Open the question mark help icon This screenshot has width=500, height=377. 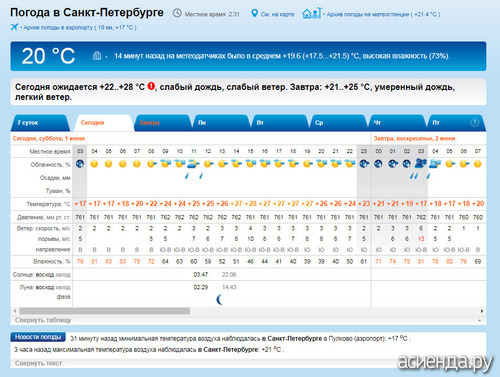[x=474, y=123]
